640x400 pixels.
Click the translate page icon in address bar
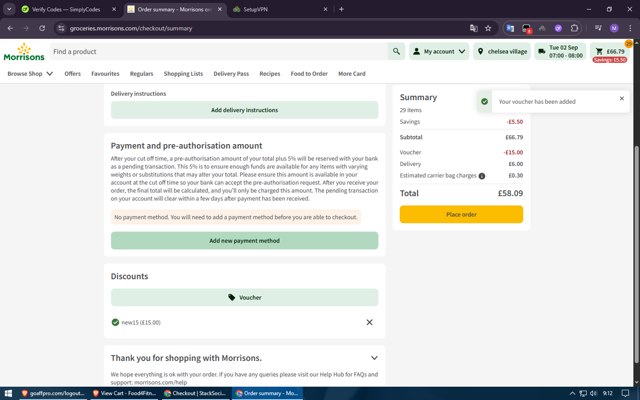click(473, 28)
